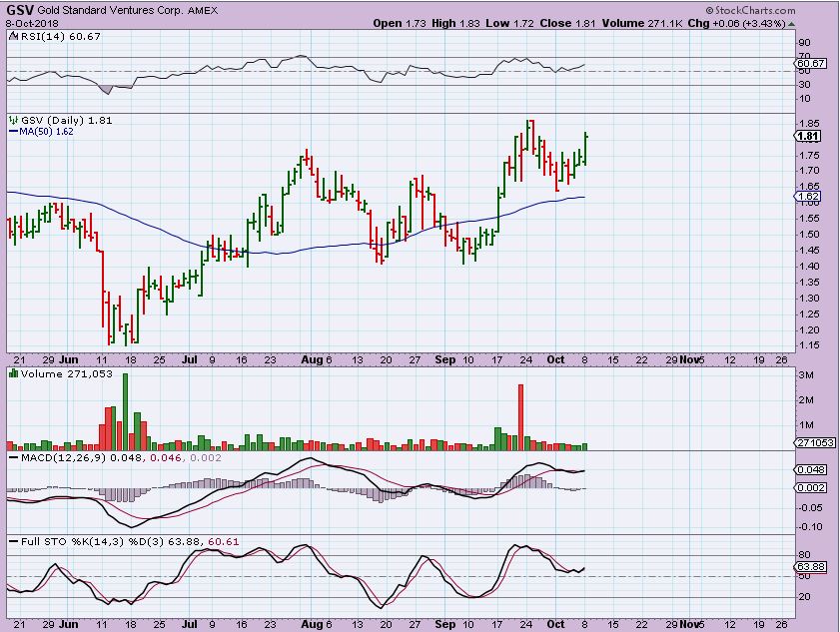Screen dimensions: 840x632
Task: Click the Full STO %K legend icon
Action: coord(12,541)
